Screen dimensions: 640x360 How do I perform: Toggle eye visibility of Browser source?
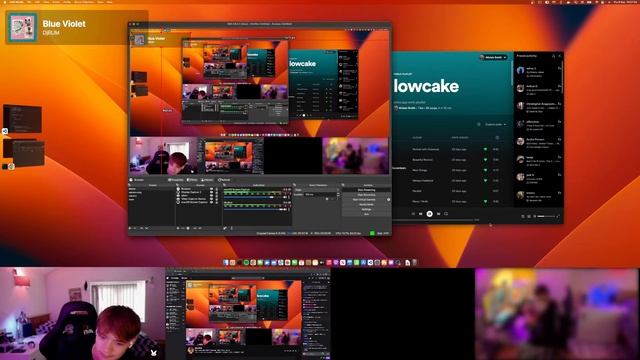click(211, 189)
